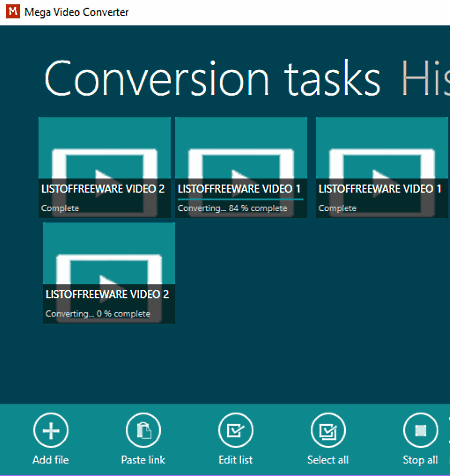Click the Stop all text label
The image size is (450, 476).
tap(420, 460)
